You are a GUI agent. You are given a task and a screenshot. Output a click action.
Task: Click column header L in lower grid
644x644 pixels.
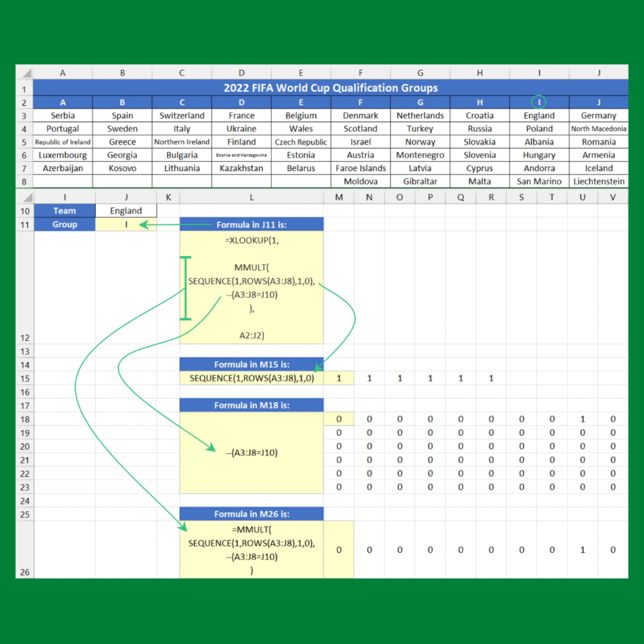click(252, 197)
